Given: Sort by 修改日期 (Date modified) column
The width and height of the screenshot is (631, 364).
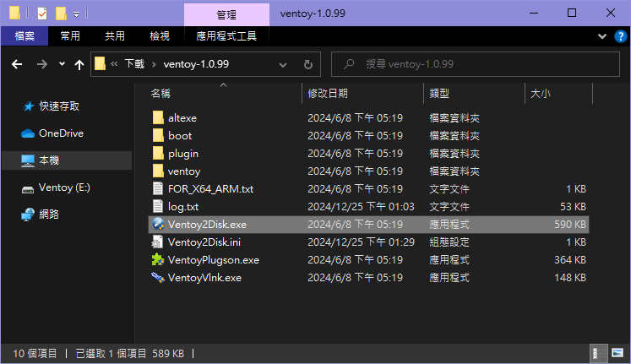Looking at the screenshot, I should point(328,94).
